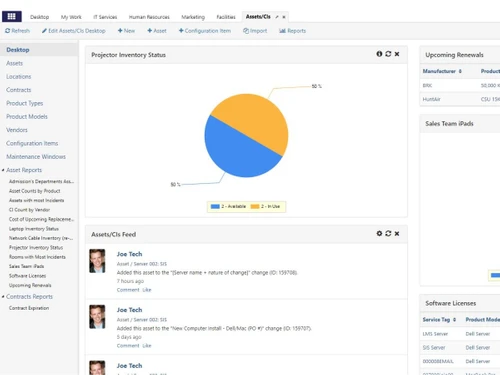The image size is (500, 375).
Task: Click the HuntAir row in Upcoming Renewals
Action: 460,99
